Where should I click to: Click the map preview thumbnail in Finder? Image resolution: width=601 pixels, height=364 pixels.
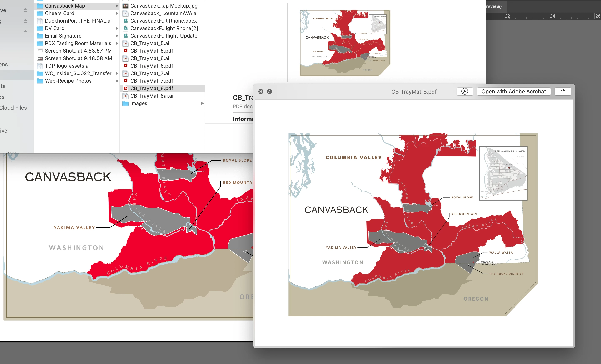point(345,43)
